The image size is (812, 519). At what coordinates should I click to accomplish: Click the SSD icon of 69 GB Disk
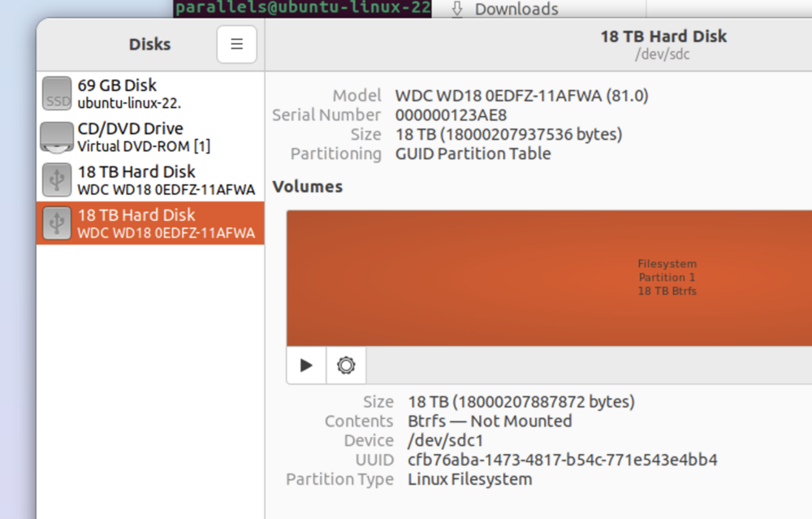pos(57,93)
